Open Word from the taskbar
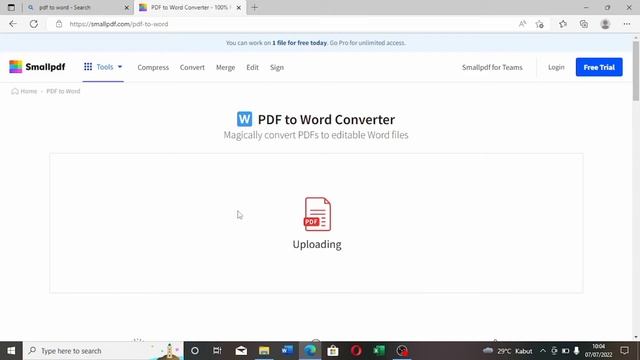The height and width of the screenshot is (360, 640). [x=287, y=351]
